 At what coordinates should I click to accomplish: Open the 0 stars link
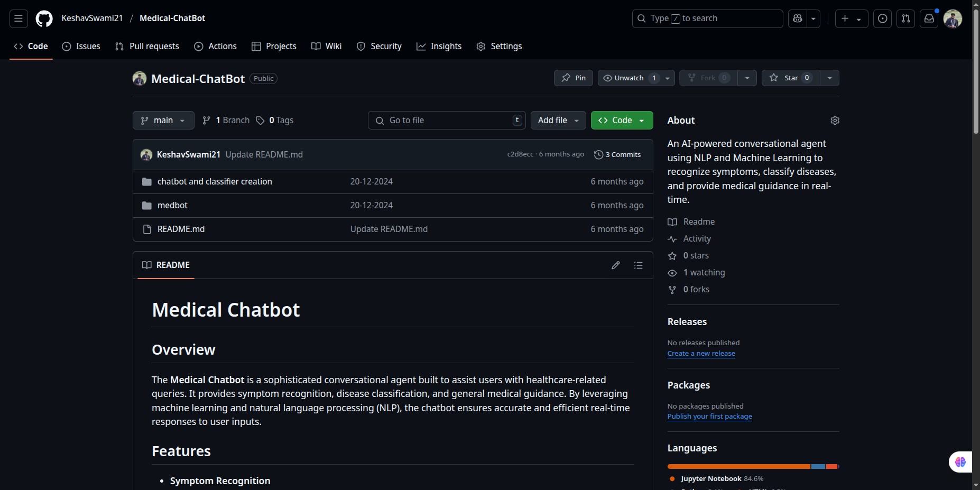pos(688,256)
